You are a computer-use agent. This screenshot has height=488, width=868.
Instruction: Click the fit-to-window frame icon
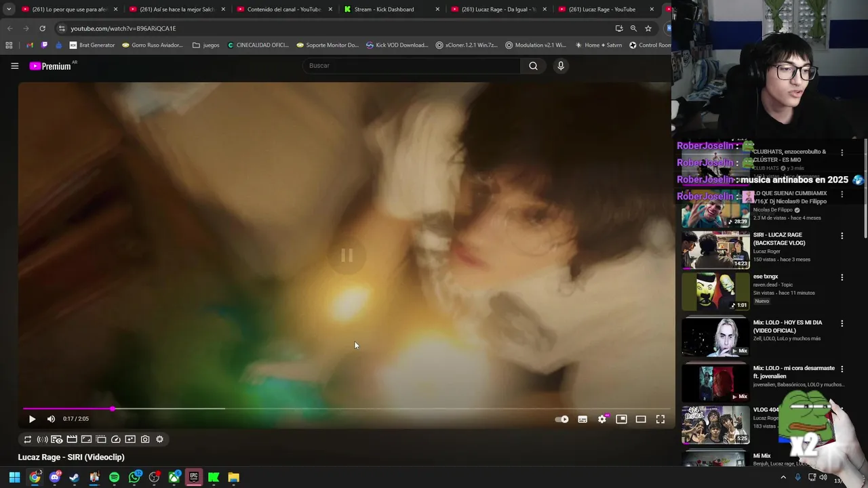click(86, 439)
